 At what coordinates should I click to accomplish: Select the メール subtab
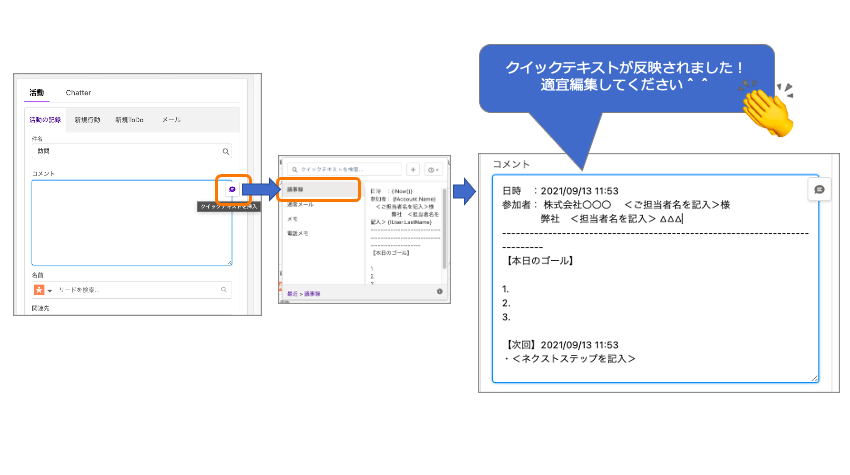pos(172,120)
